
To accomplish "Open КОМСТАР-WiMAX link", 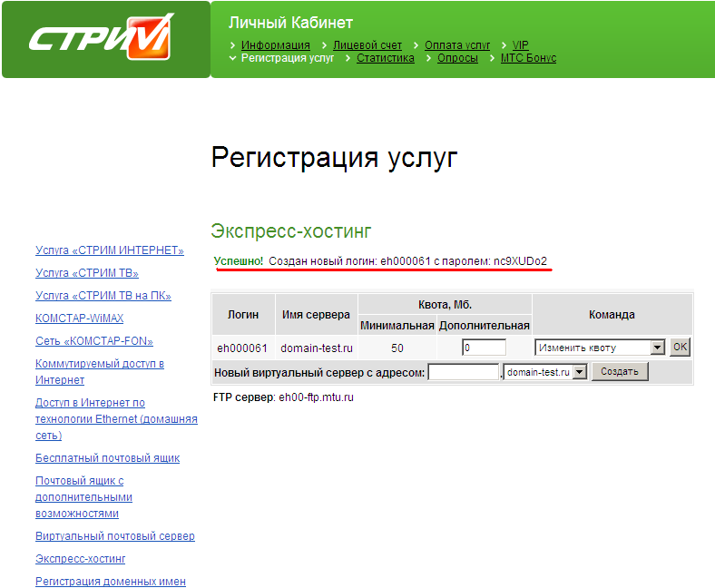I will pyautogui.click(x=79, y=318).
